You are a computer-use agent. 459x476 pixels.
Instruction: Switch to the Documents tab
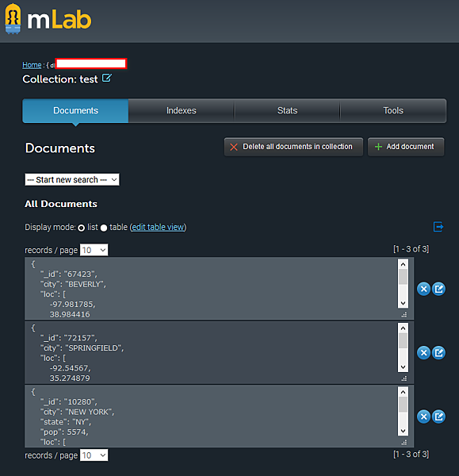(75, 110)
